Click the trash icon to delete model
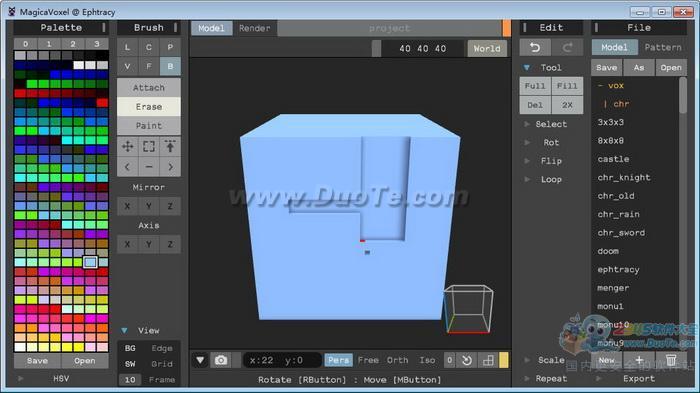 pyautogui.click(x=671, y=360)
